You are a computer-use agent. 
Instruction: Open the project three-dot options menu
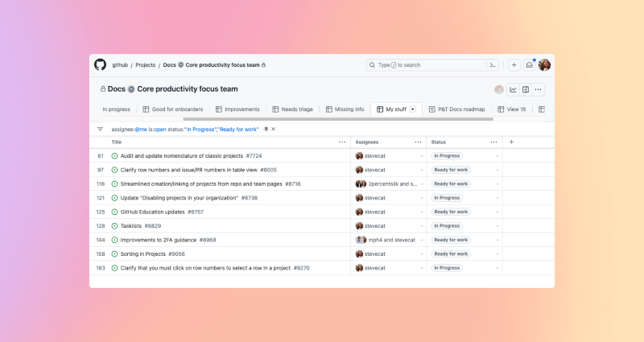tap(538, 89)
